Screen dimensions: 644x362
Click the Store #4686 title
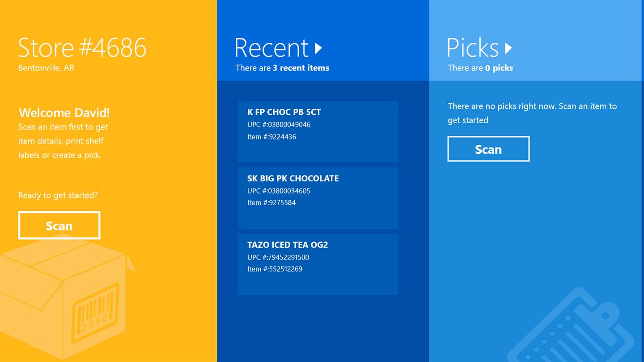(x=82, y=47)
